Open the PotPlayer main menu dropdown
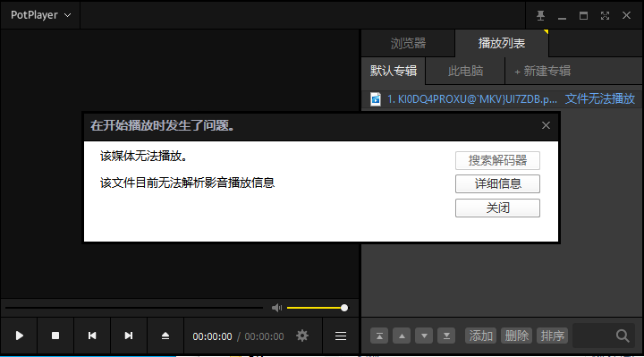Image resolution: width=644 pixels, height=357 pixels. pyautogui.click(x=40, y=15)
